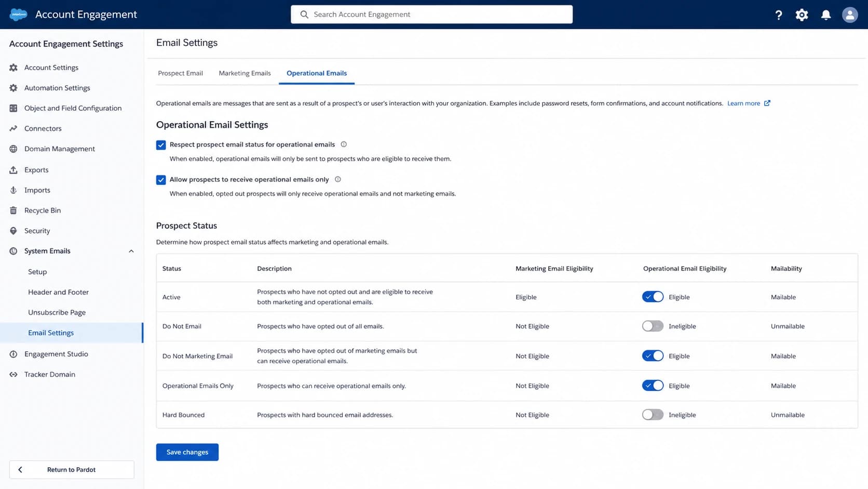Uncheck Respect prospect email status checkbox
The height and width of the screenshot is (489, 868).
pyautogui.click(x=161, y=145)
